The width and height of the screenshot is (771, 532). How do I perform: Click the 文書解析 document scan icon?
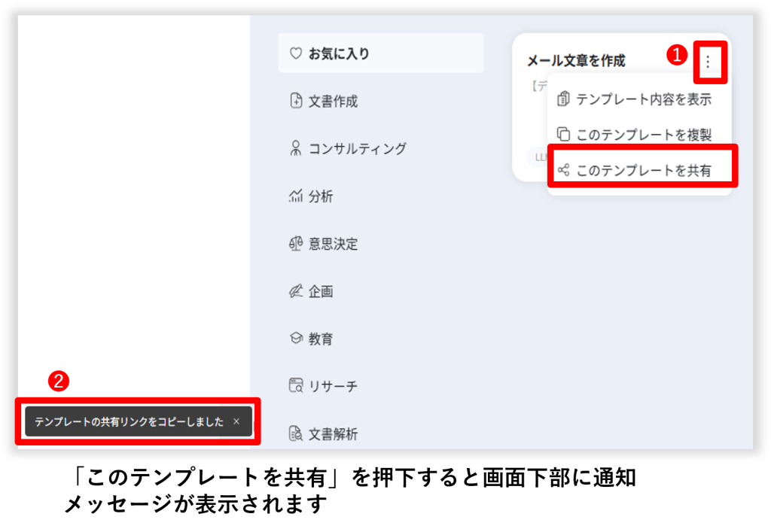(x=296, y=433)
